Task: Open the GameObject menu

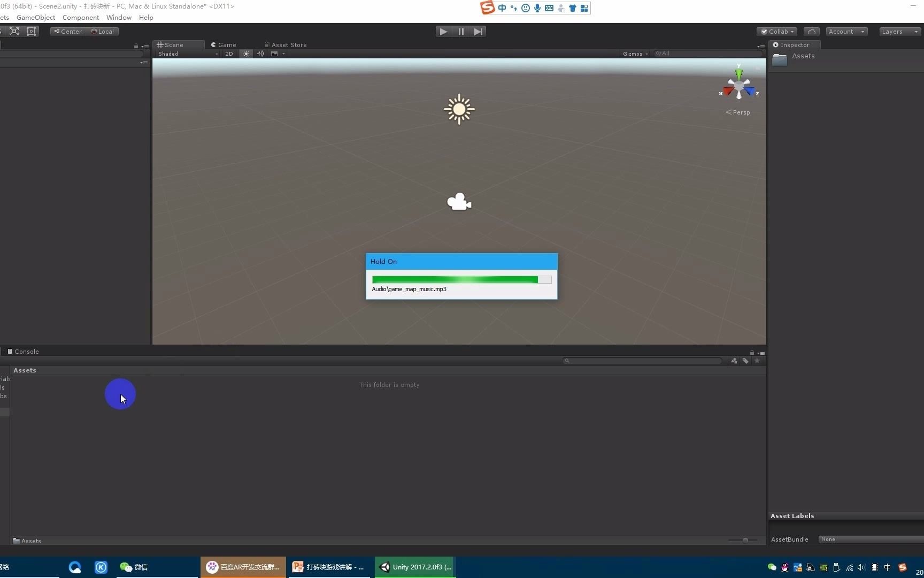Action: click(x=35, y=17)
